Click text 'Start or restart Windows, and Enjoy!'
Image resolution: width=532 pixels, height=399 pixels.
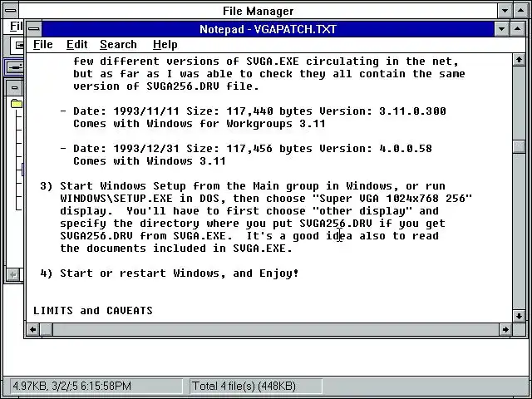pos(180,273)
